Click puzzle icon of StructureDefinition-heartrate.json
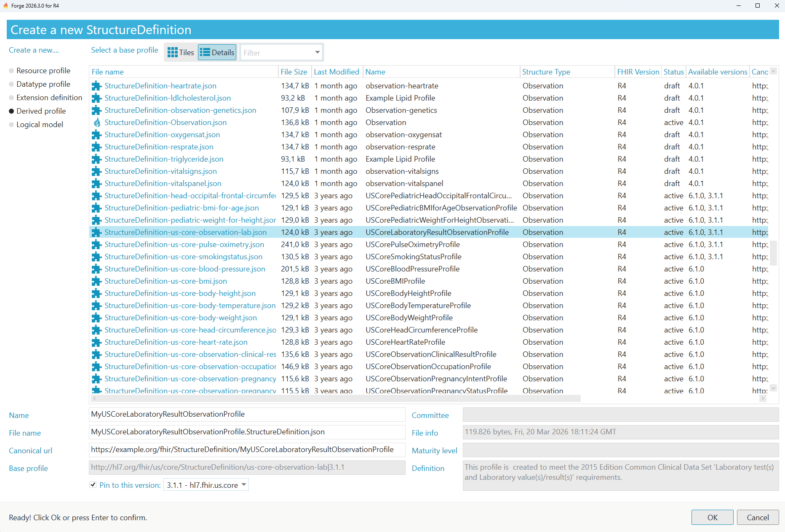 [x=97, y=86]
